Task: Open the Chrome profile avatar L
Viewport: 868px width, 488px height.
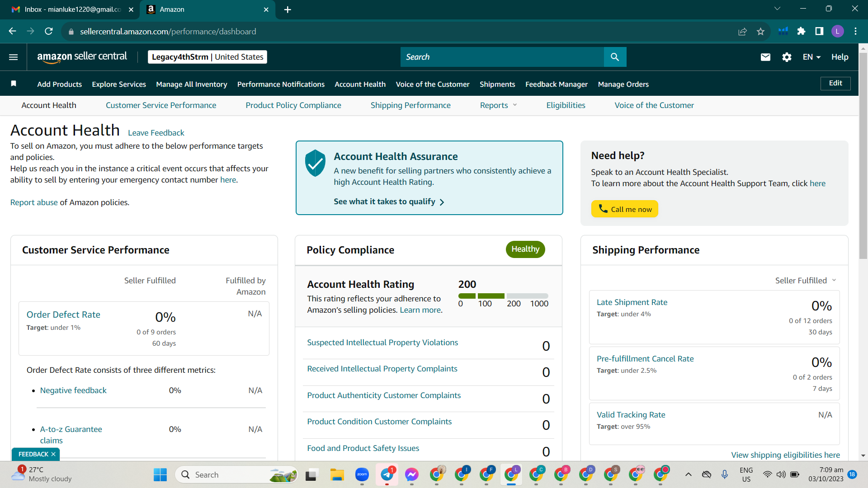Action: pyautogui.click(x=837, y=31)
